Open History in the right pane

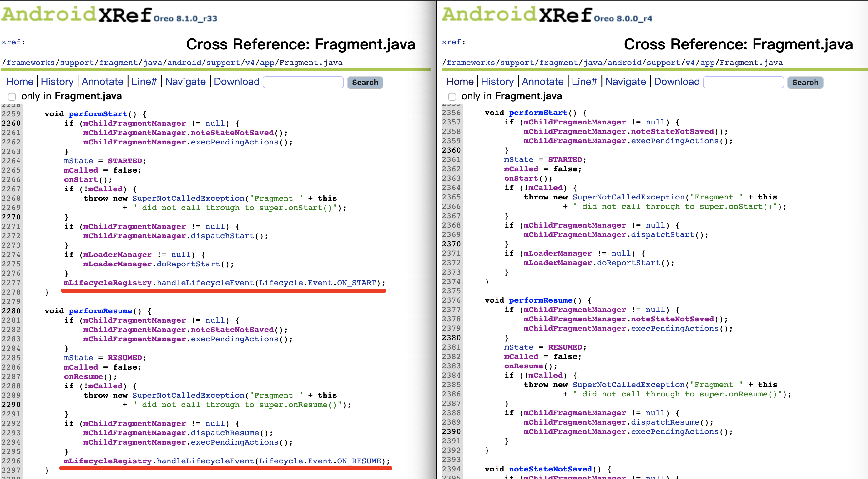[498, 82]
